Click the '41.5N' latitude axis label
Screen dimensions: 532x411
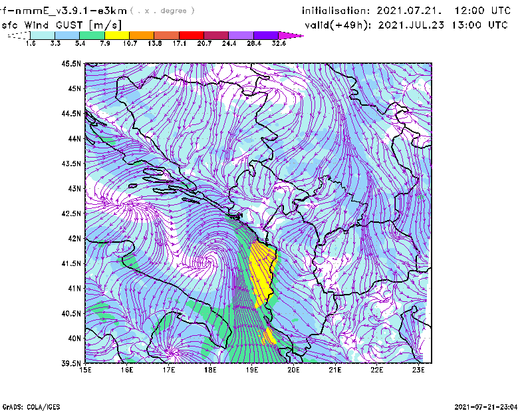[71, 263]
